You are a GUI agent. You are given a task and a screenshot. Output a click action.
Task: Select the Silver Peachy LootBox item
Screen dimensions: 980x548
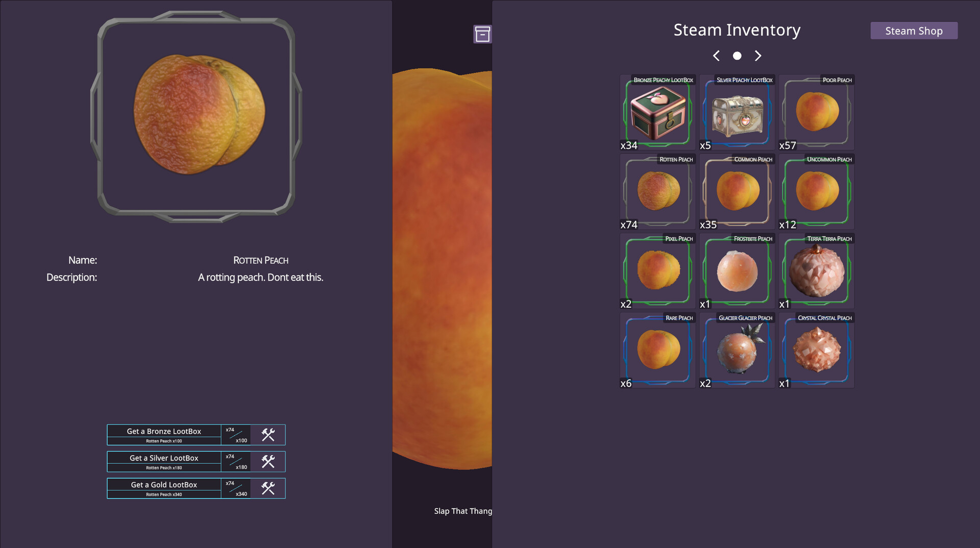point(736,112)
